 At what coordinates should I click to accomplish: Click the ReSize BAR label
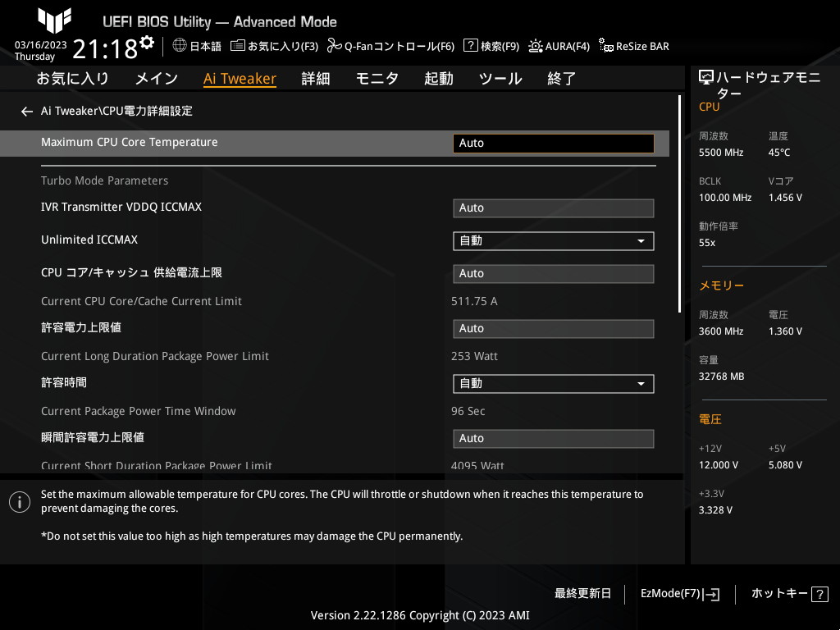[x=642, y=46]
